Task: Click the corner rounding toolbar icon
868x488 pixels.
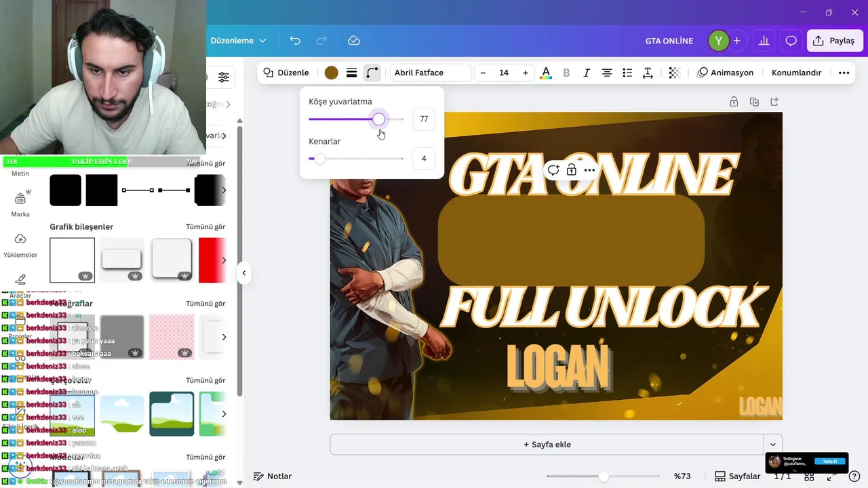Action: [x=372, y=73]
